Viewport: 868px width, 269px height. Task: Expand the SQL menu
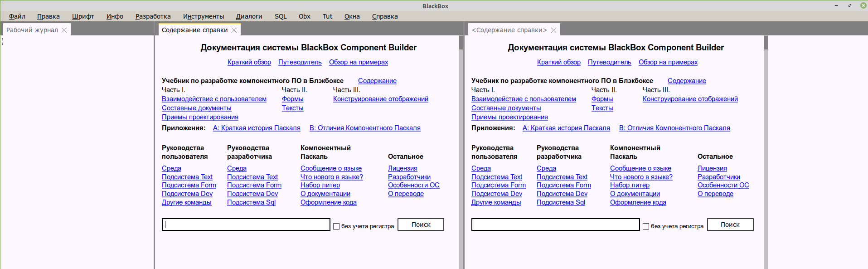[x=281, y=16]
